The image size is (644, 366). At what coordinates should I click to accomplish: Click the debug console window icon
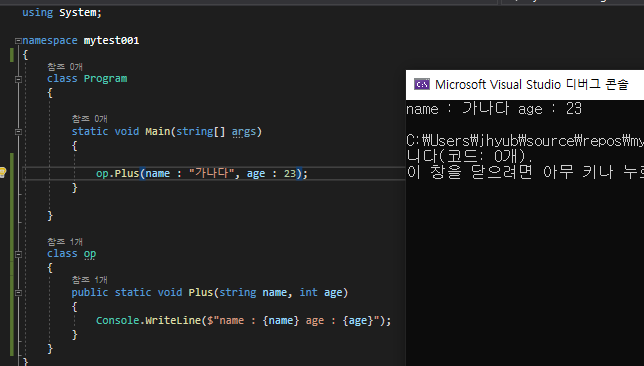coord(422,84)
